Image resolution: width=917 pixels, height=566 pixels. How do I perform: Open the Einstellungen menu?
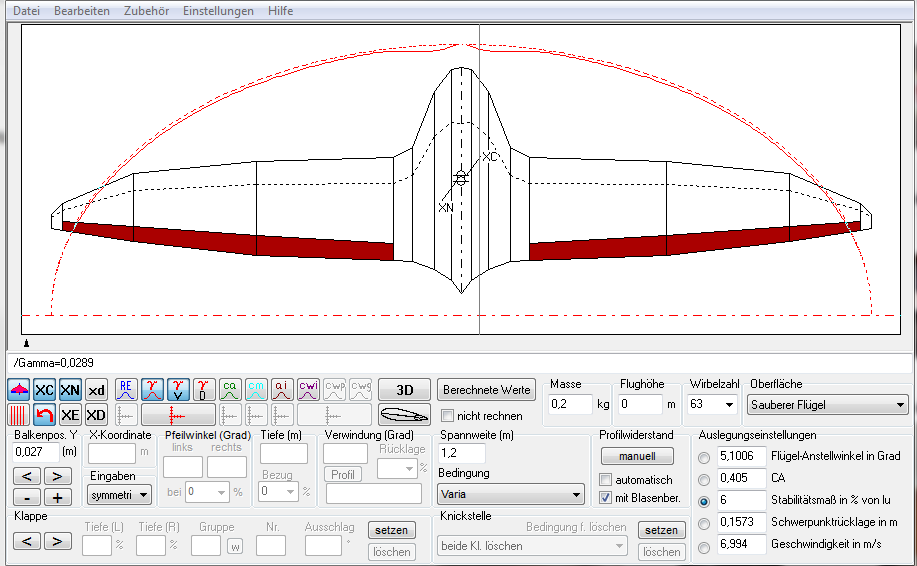click(x=218, y=10)
